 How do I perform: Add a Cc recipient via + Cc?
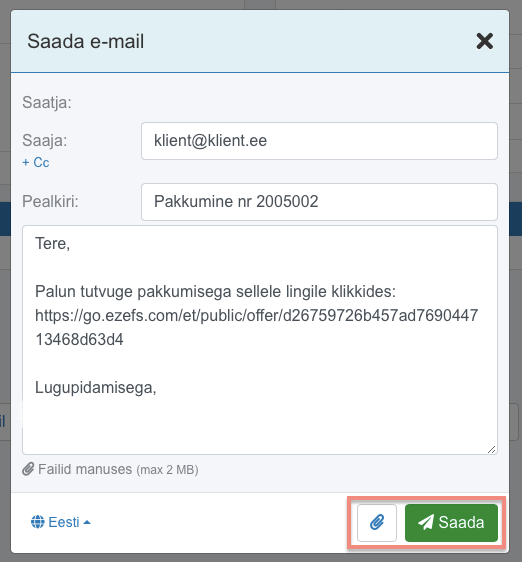(35, 162)
